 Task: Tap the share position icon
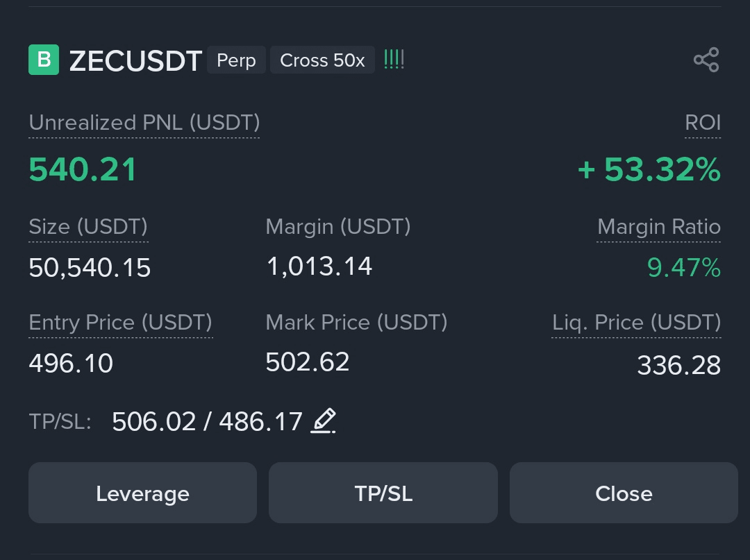click(706, 60)
